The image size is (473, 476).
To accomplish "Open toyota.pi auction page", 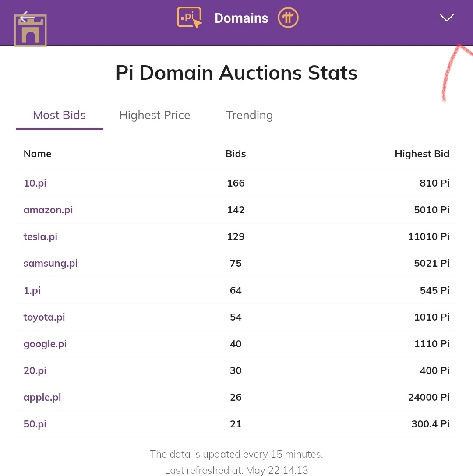I will coord(44,317).
